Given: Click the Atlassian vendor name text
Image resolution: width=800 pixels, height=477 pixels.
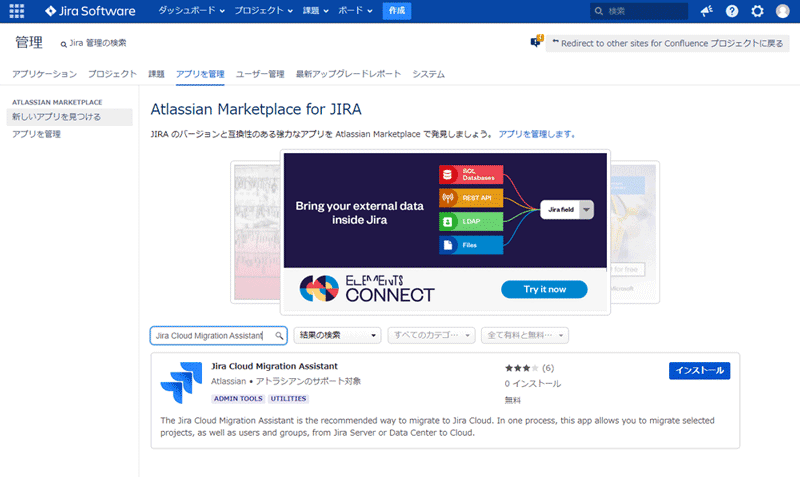Looking at the screenshot, I should 229,381.
